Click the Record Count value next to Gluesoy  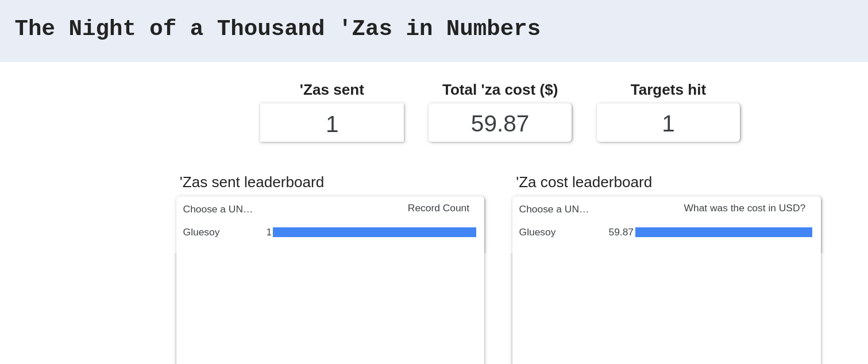pos(269,233)
